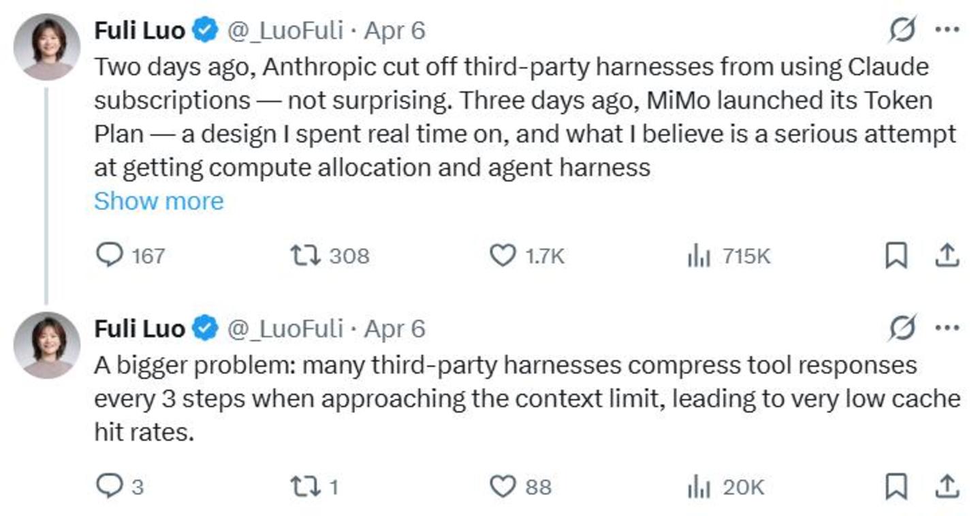Like the tweet with 88 likes
This screenshot has width=980, height=516.
point(503,487)
